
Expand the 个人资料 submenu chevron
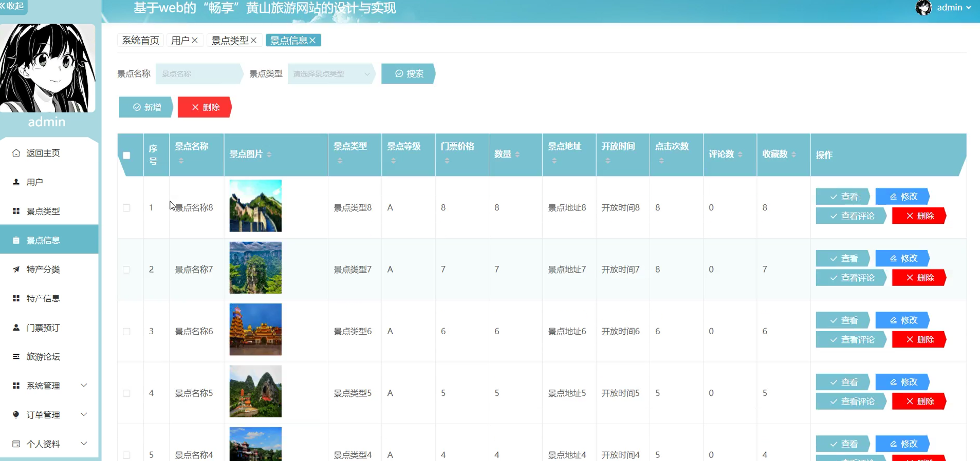84,444
